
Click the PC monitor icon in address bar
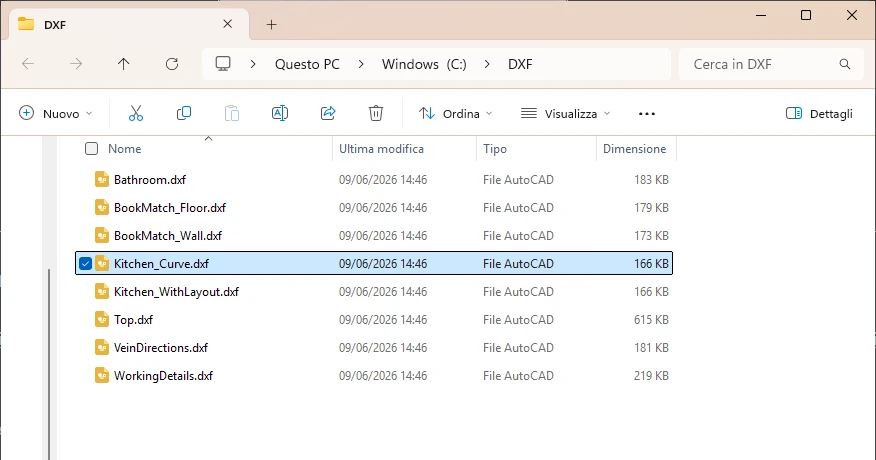[223, 64]
